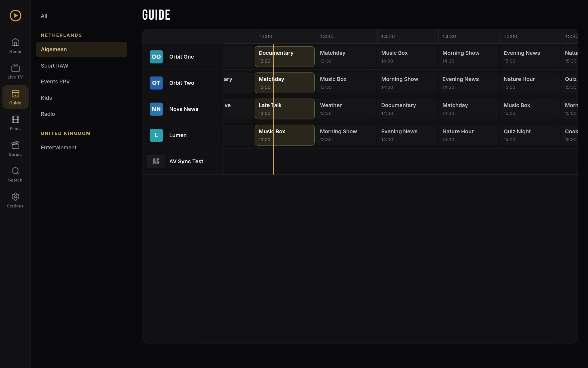Open Documentary 14:00 on Nova News
This screenshot has width=588, height=368.
pos(407,109)
